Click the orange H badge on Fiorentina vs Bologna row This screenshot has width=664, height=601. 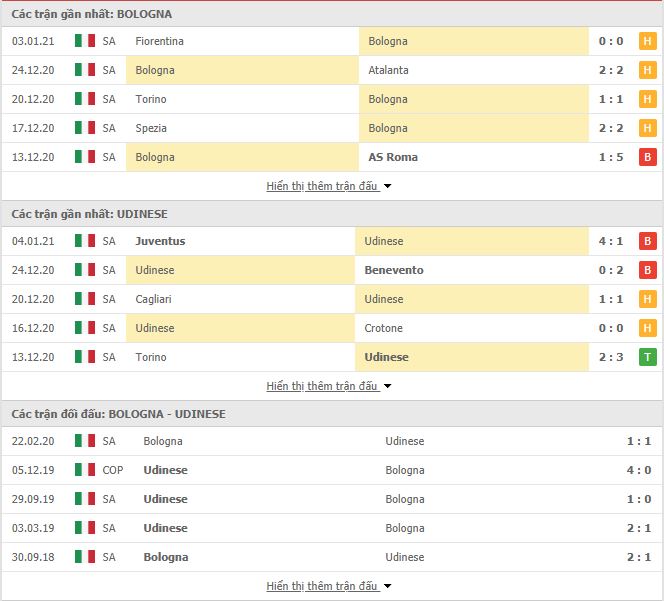click(647, 41)
